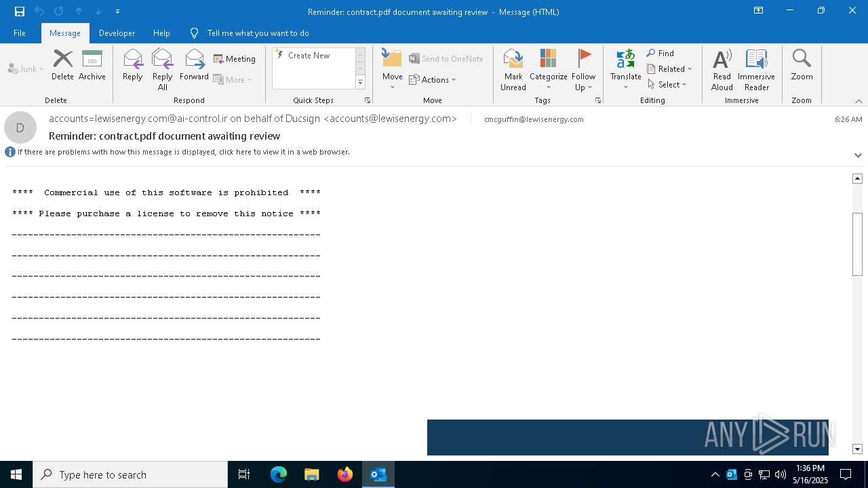Image resolution: width=868 pixels, height=488 pixels.
Task: Open the Related dropdown
Action: pyautogui.click(x=669, y=69)
